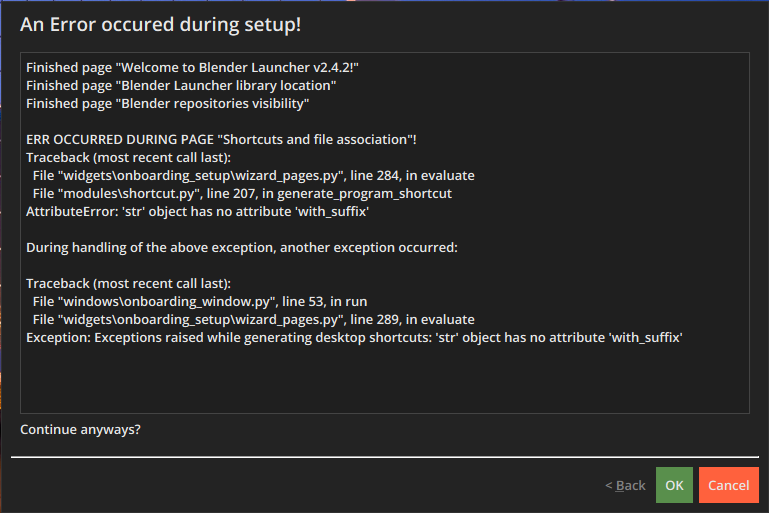Click the "ERR OCCURRED DURING PAGE" line
This screenshot has width=769, height=513.
tap(221, 139)
